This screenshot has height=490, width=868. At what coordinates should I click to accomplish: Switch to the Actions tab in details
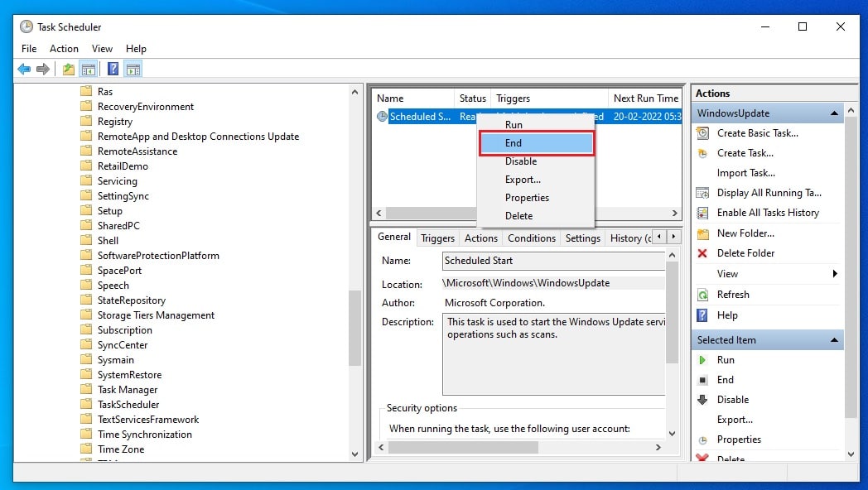pos(481,238)
